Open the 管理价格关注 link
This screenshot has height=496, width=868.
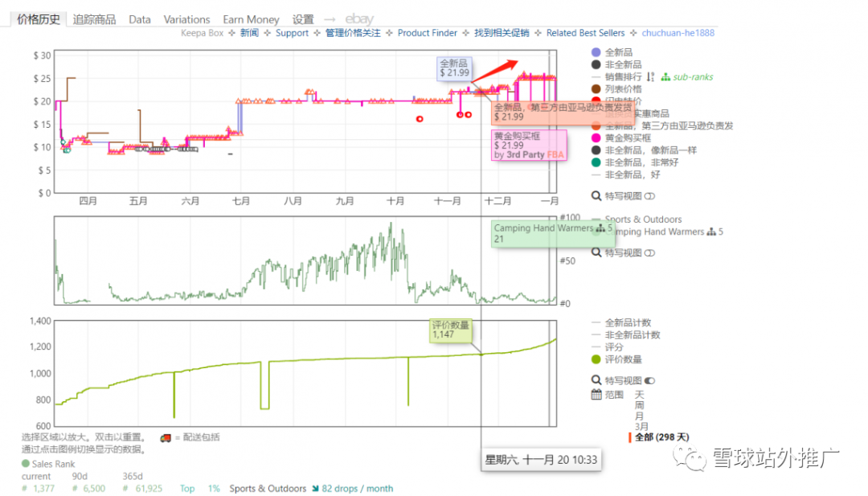coord(353,33)
